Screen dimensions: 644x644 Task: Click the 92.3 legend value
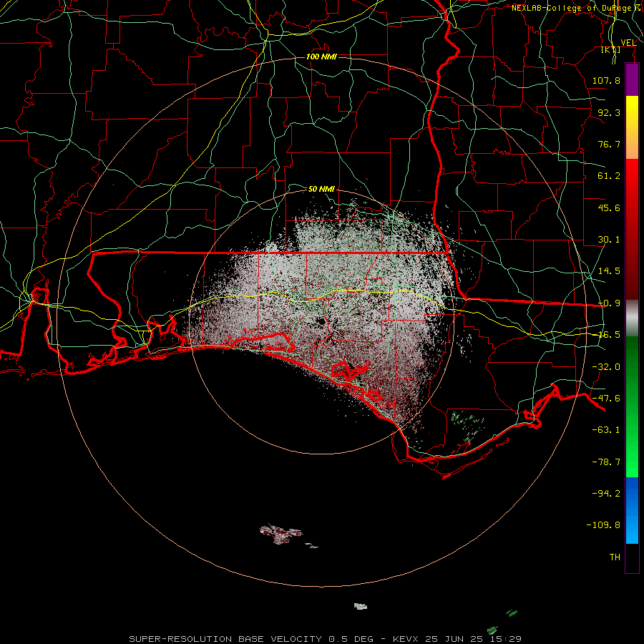(x=609, y=112)
